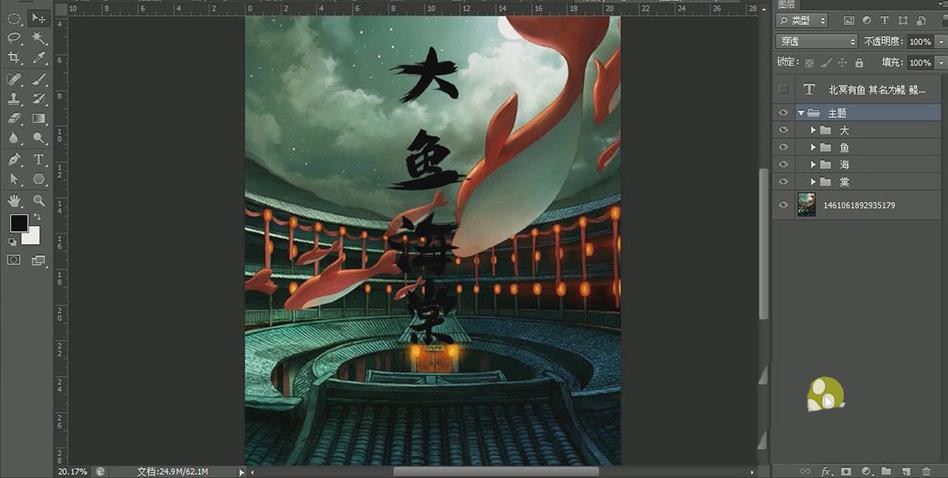The height and width of the screenshot is (478, 948).
Task: Delete layer with trash icon
Action: pyautogui.click(x=926, y=471)
